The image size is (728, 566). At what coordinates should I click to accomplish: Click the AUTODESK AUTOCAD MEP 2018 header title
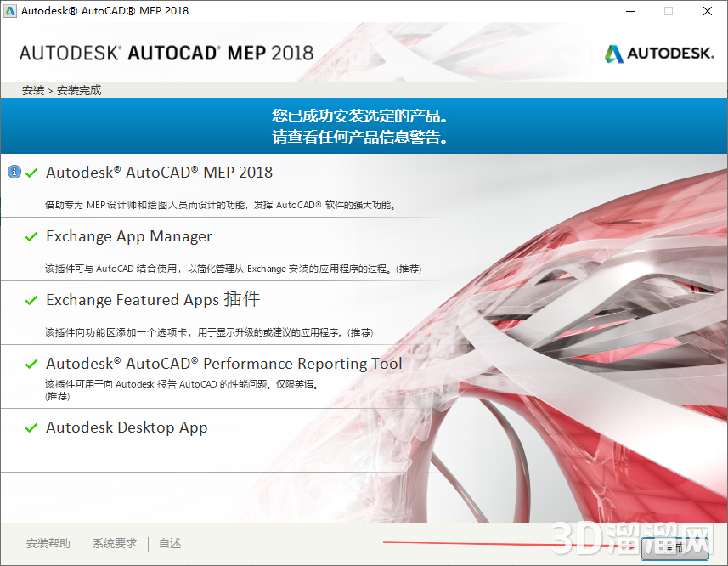pos(166,53)
